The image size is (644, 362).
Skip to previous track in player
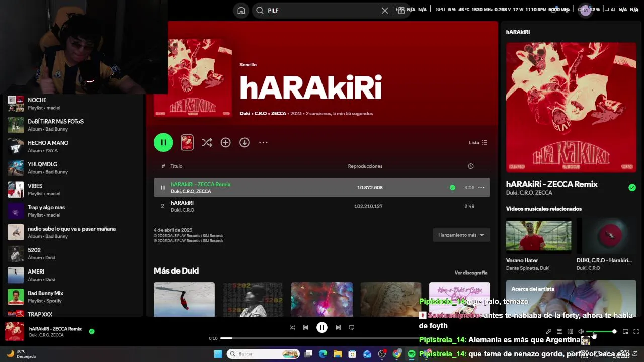pyautogui.click(x=306, y=327)
